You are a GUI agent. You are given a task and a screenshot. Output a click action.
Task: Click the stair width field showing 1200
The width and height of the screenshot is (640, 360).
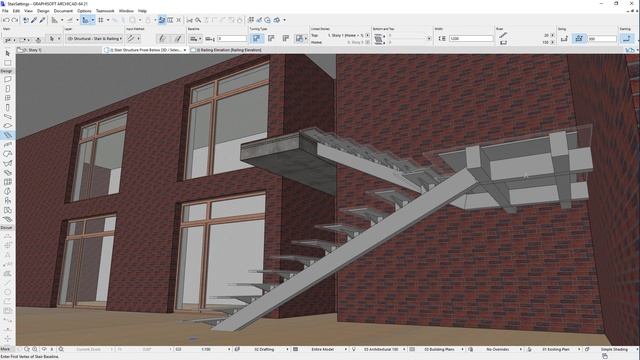tap(471, 38)
